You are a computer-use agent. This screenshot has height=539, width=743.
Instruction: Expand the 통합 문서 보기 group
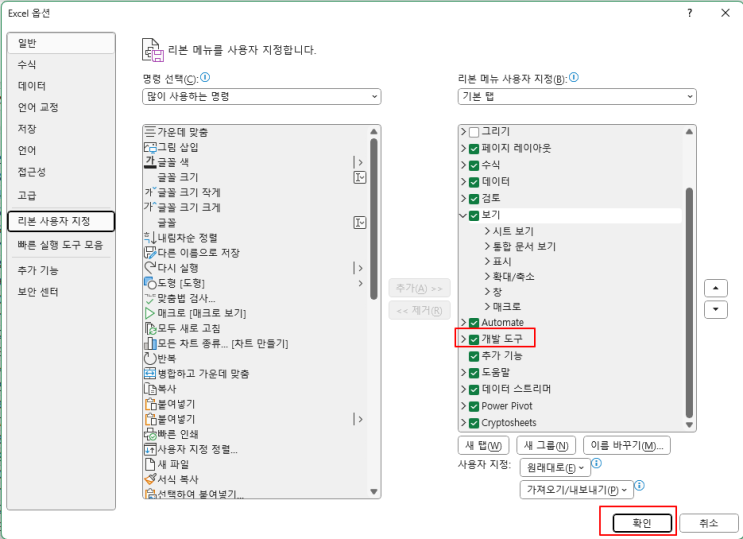tap(487, 247)
